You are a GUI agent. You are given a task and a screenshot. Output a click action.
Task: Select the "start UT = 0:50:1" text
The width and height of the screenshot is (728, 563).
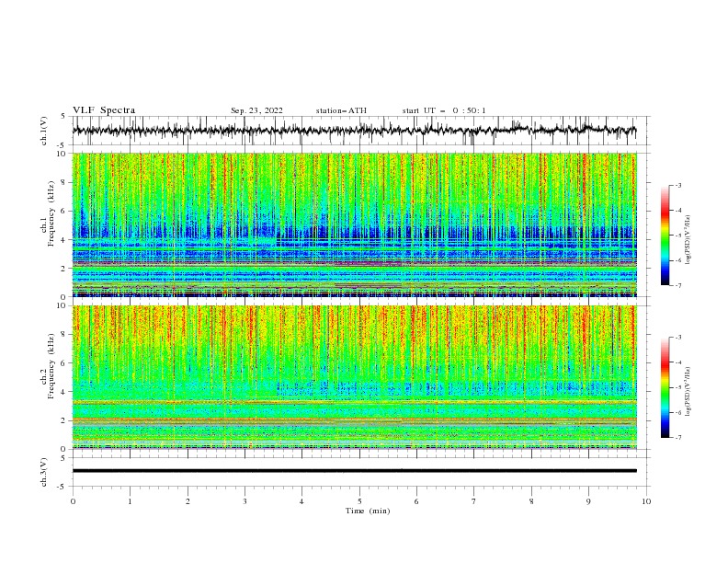click(444, 110)
